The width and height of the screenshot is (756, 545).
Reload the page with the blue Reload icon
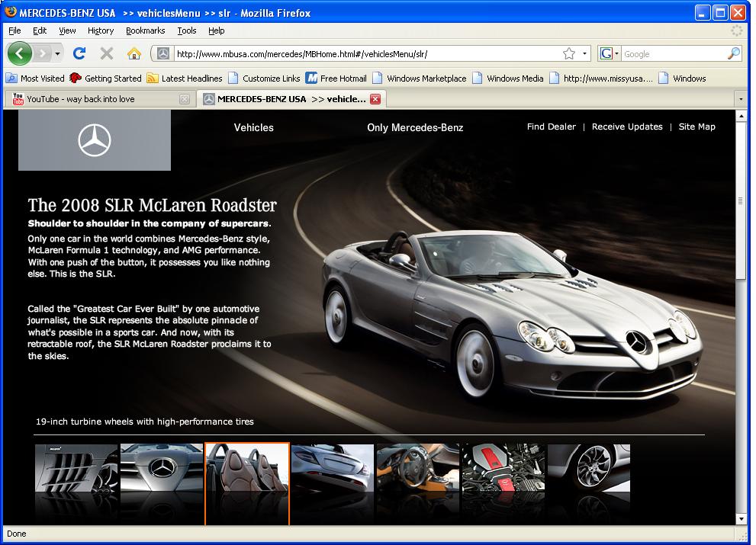79,53
